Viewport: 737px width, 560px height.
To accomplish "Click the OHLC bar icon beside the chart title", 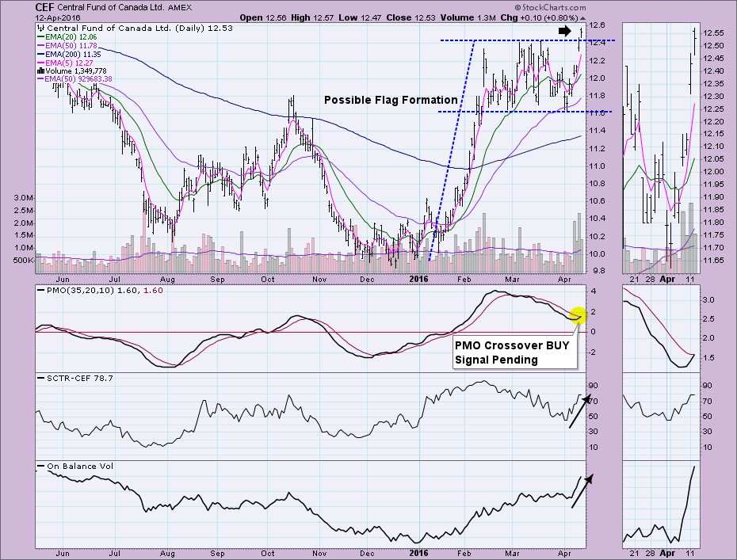I will [41, 29].
